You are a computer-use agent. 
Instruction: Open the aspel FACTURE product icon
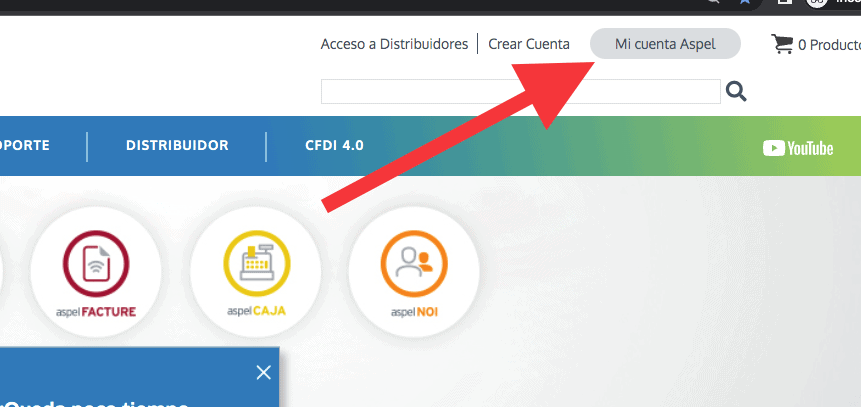pyautogui.click(x=96, y=272)
